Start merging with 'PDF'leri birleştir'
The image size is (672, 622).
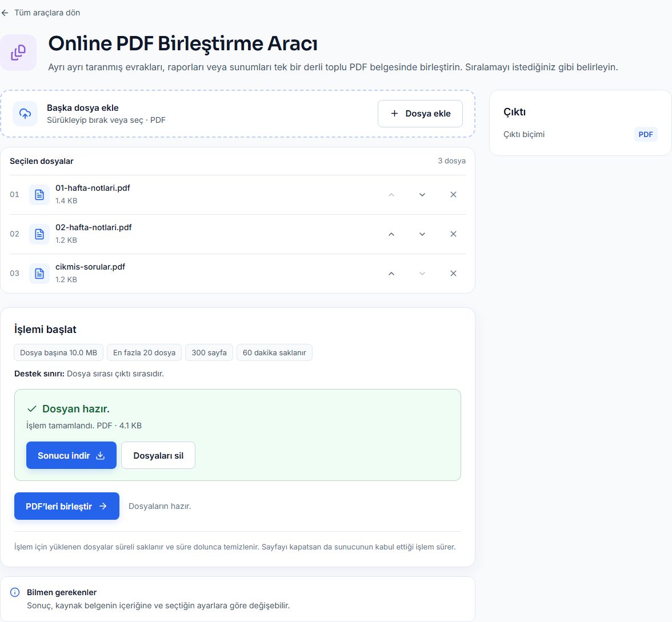pyautogui.click(x=67, y=506)
